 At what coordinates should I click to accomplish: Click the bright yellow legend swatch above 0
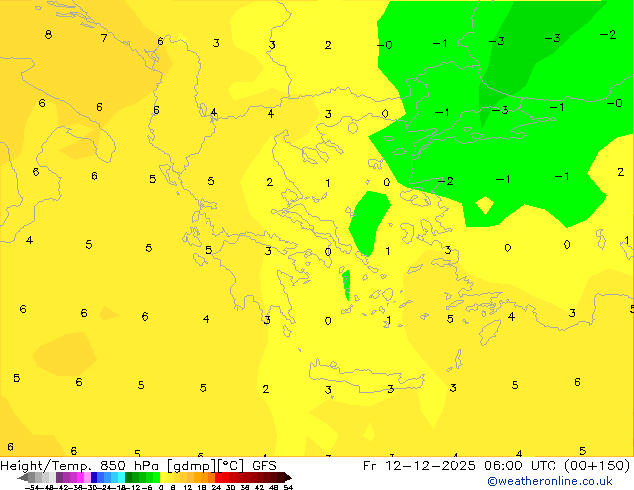(x=163, y=477)
